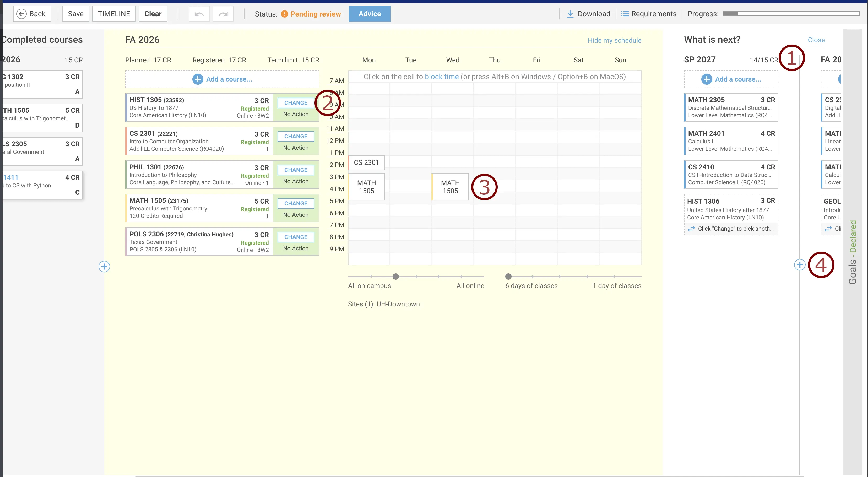Click the plus icon in SP 2027 Add a course

coord(707,79)
